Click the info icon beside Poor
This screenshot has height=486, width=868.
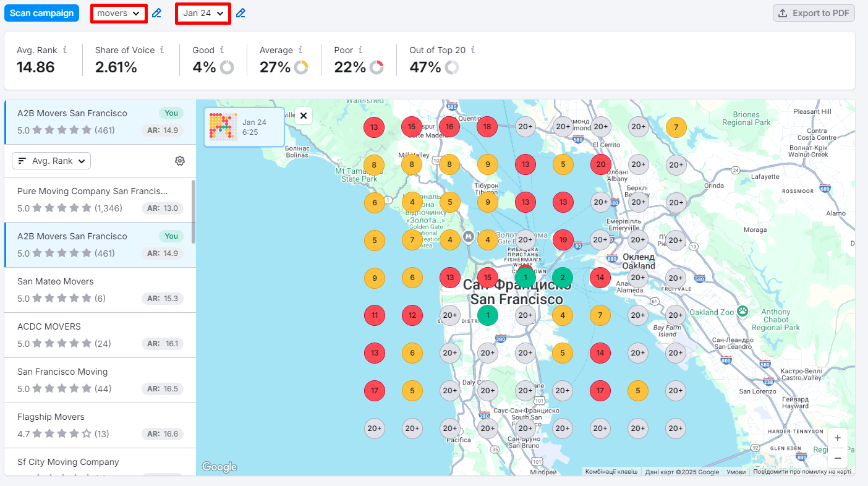point(360,50)
